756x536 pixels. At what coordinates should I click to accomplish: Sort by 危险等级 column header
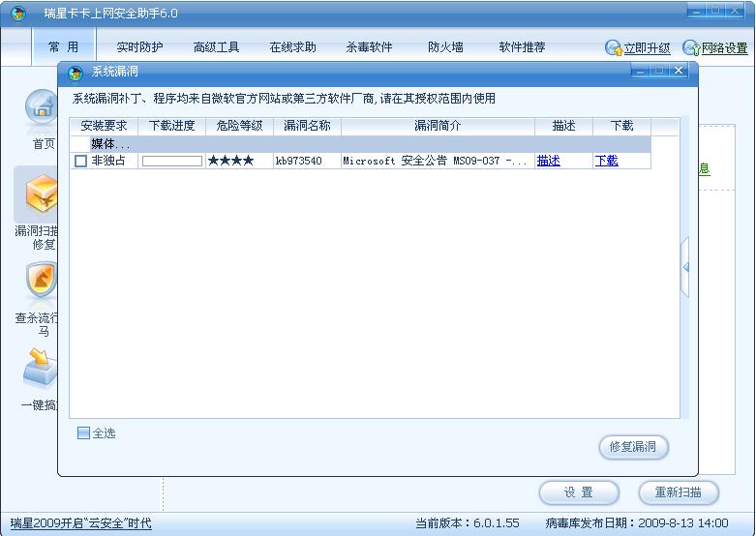coord(240,126)
